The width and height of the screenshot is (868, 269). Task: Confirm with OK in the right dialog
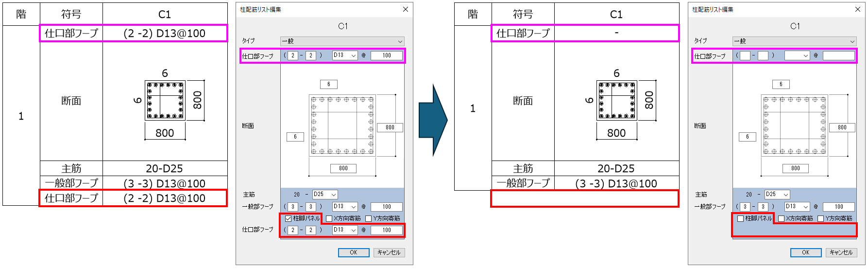click(806, 252)
